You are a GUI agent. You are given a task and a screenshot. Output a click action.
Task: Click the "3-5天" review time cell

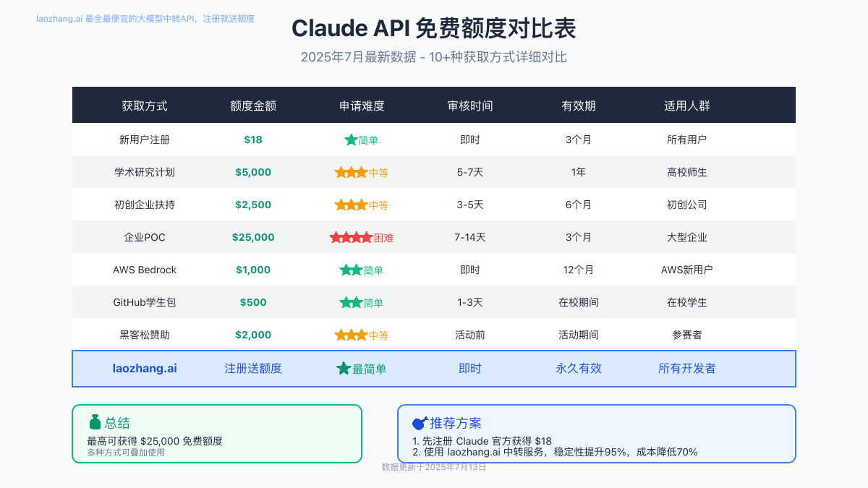click(x=470, y=205)
